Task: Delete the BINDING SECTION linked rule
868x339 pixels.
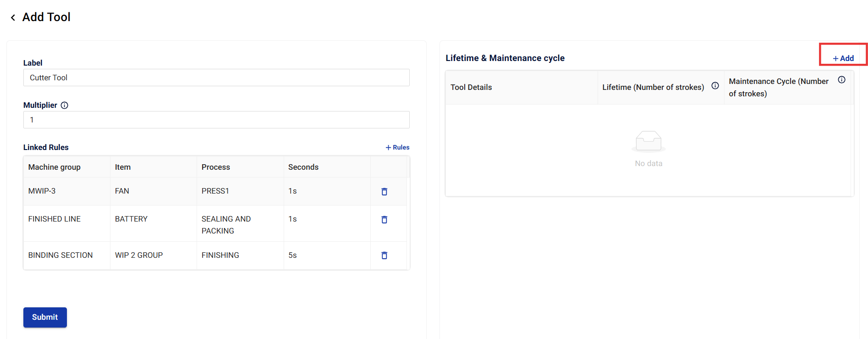Action: (x=384, y=256)
